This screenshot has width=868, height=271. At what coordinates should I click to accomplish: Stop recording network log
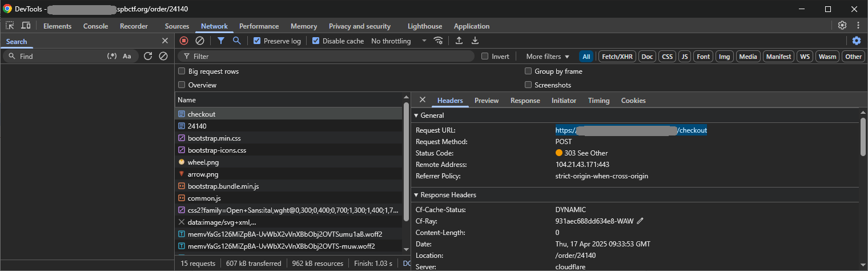tap(184, 41)
